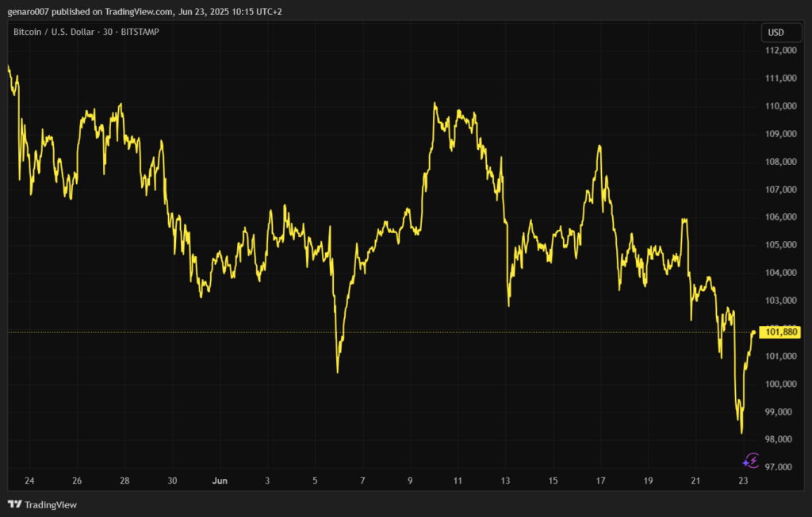The image size is (812, 517).
Task: Click the 11 date label on time axis
Action: click(458, 481)
